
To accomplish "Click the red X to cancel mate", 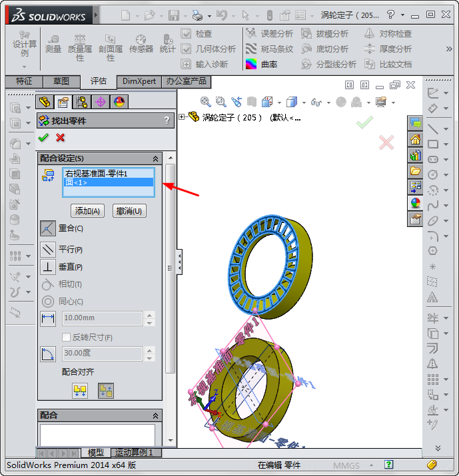I will point(61,137).
